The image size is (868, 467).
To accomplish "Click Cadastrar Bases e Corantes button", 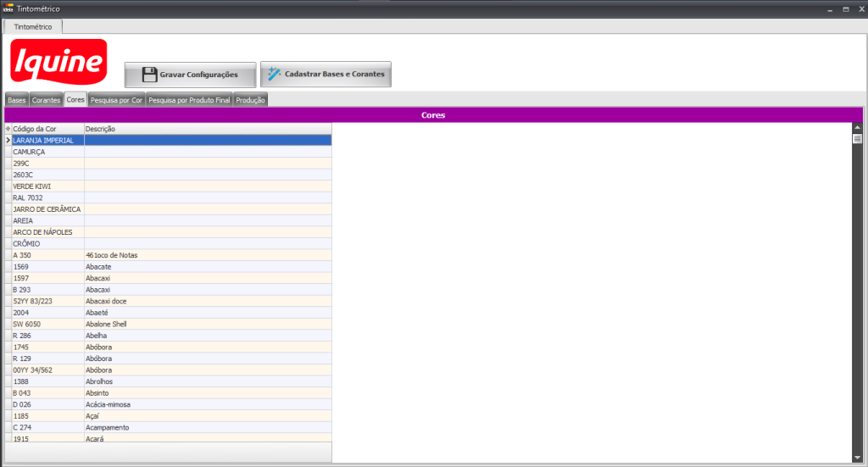I will tap(325, 75).
